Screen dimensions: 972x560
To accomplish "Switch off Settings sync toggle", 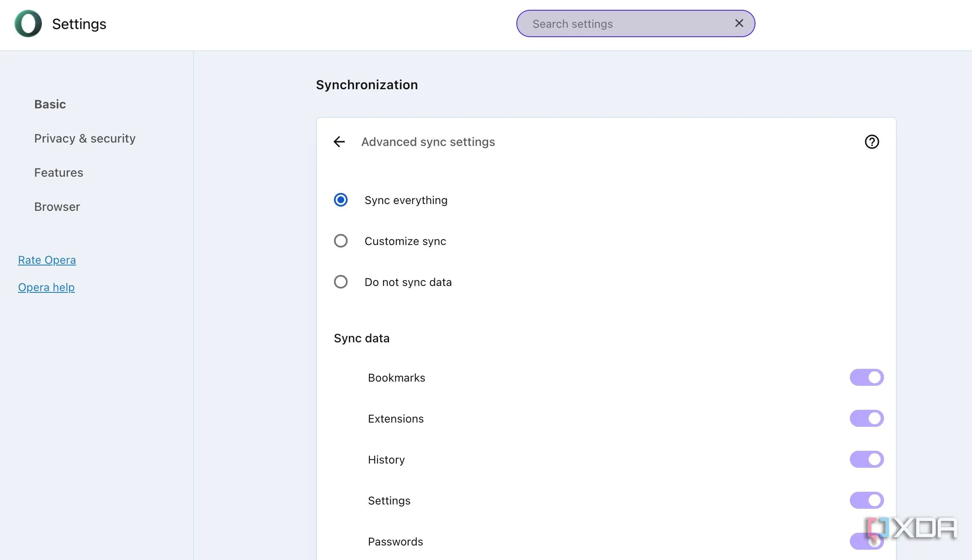I will [867, 500].
